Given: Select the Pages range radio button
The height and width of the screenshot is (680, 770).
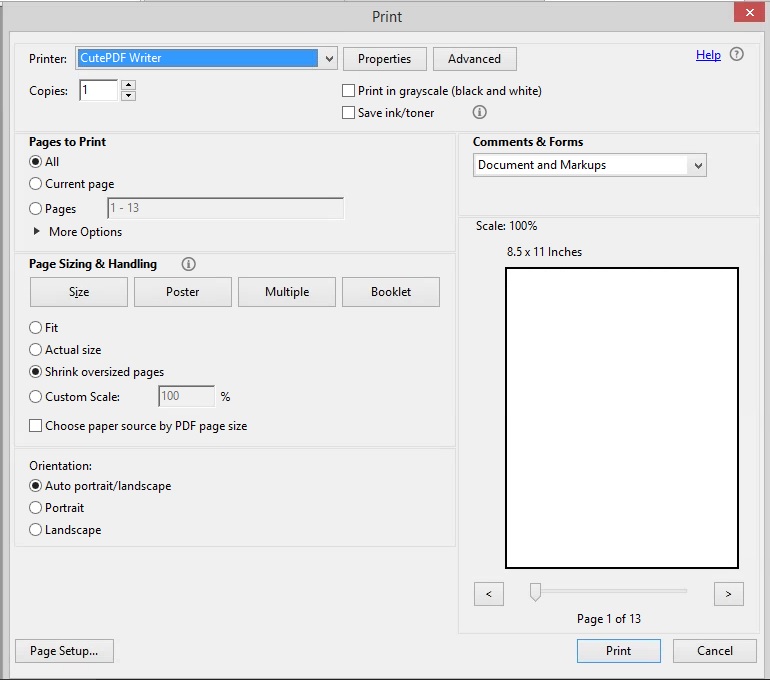Looking at the screenshot, I should (x=35, y=209).
